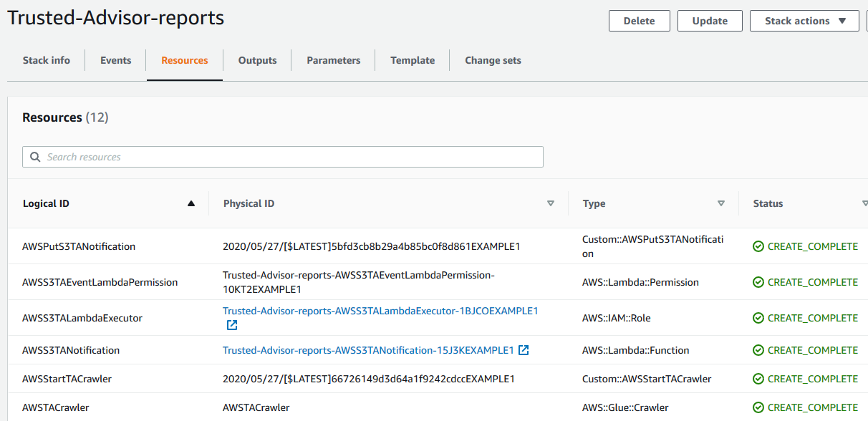Click the external link icon beside AWSS3TANotification
The width and height of the screenshot is (868, 421).
[x=525, y=350]
